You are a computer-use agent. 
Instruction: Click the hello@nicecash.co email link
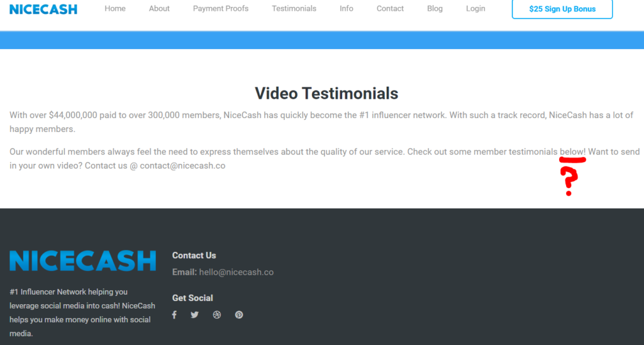[236, 272]
